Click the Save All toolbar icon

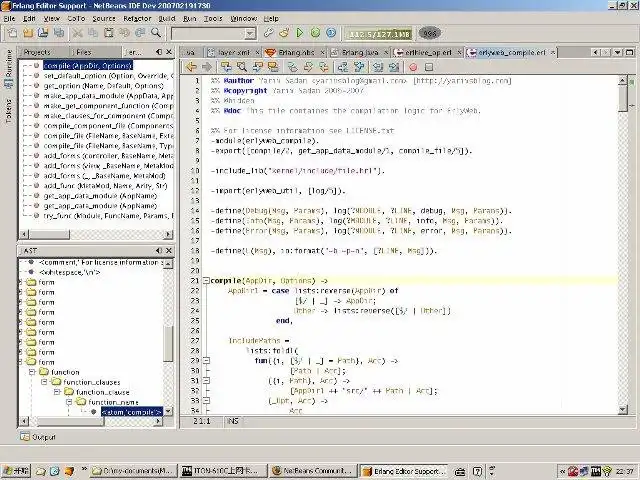click(x=59, y=33)
